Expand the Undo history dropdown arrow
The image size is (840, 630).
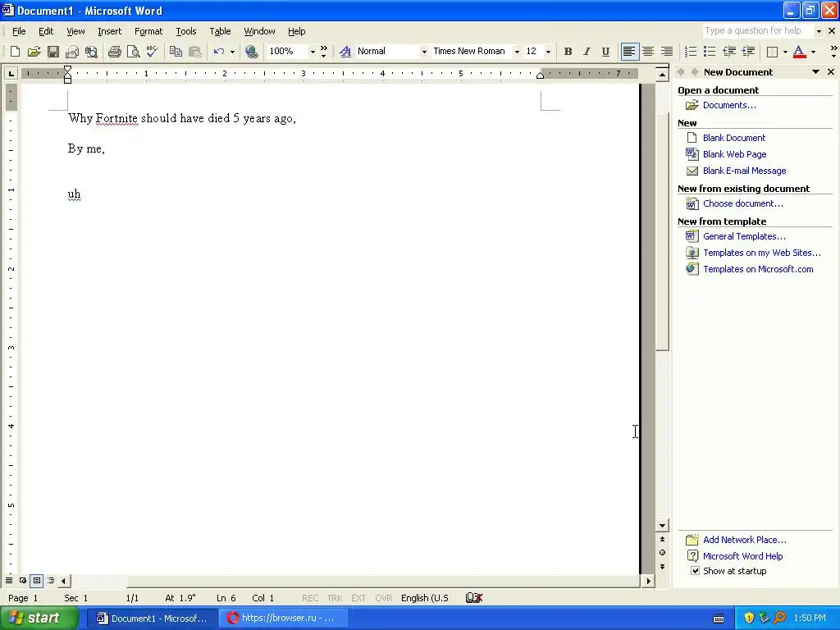point(232,52)
